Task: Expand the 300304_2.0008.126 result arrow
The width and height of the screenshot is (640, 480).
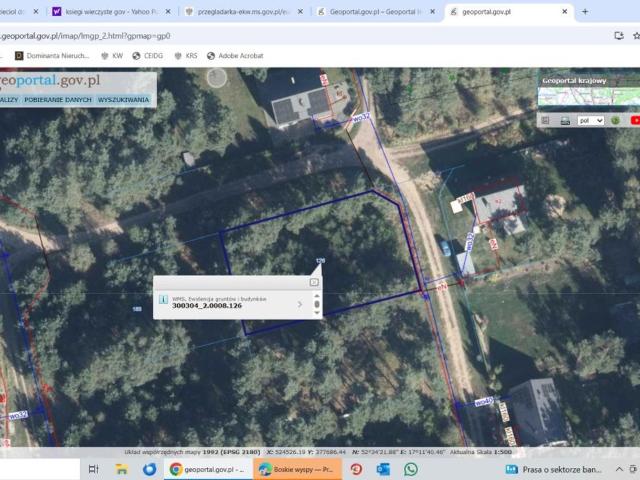Action: [x=300, y=302]
